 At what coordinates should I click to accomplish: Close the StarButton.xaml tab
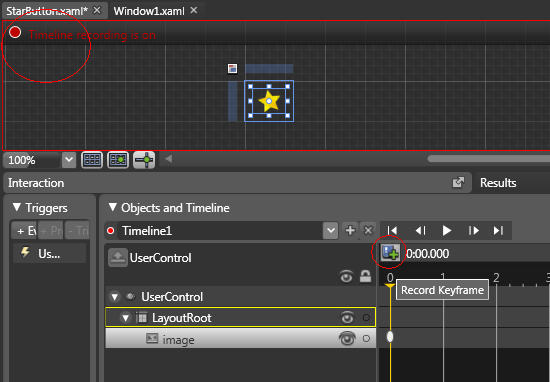point(97,11)
